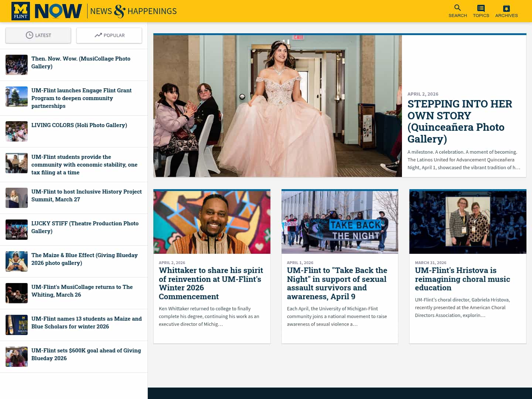Screen dimensions: 532x399
Task: Click the Giving Blueday $600K goal thumbnail
Action: 16,357
